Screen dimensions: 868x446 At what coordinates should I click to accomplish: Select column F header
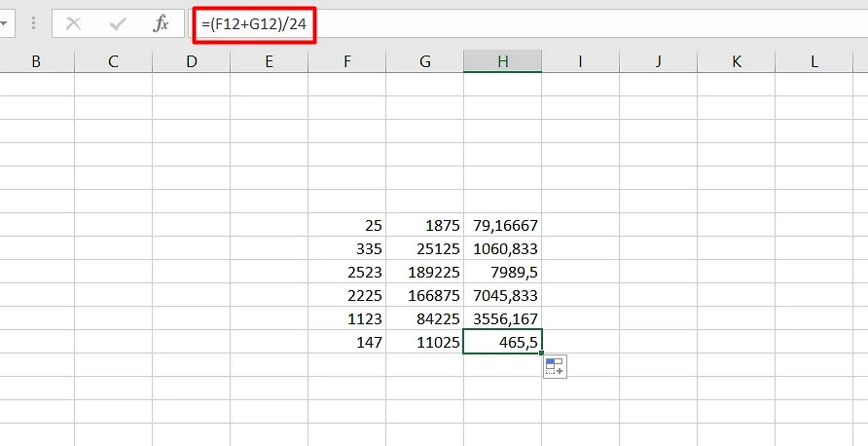click(347, 61)
